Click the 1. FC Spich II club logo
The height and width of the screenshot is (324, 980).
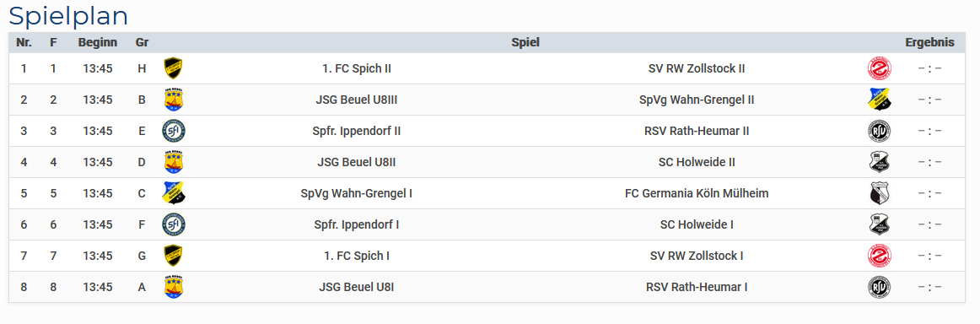point(173,68)
